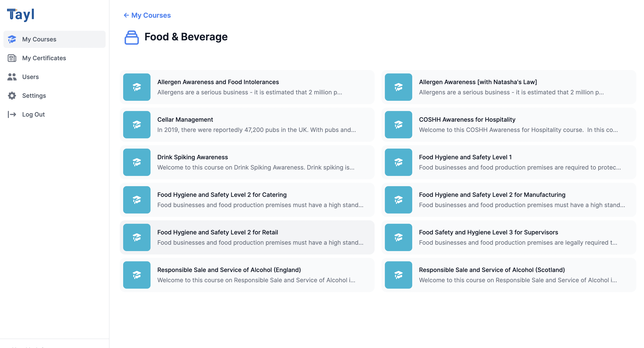Click the Cellar Management course thumbnail icon
The image size is (644, 348).
click(x=137, y=124)
